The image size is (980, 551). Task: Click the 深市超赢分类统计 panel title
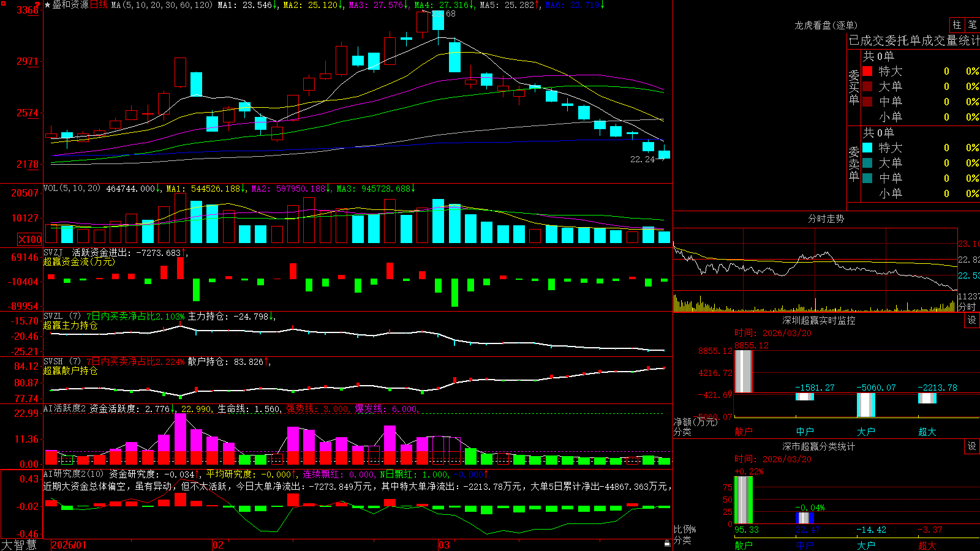click(818, 446)
